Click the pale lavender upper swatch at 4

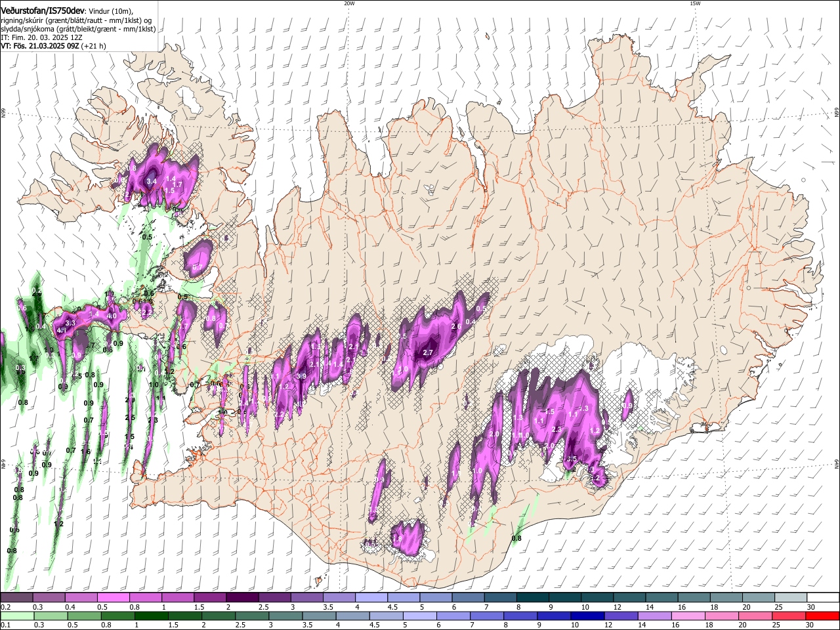[371, 597]
